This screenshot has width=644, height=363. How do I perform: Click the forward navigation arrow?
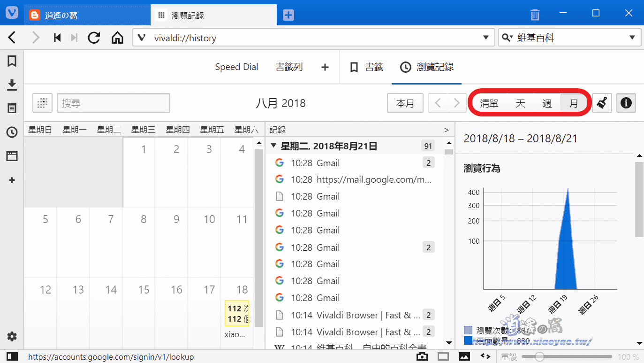(x=36, y=38)
